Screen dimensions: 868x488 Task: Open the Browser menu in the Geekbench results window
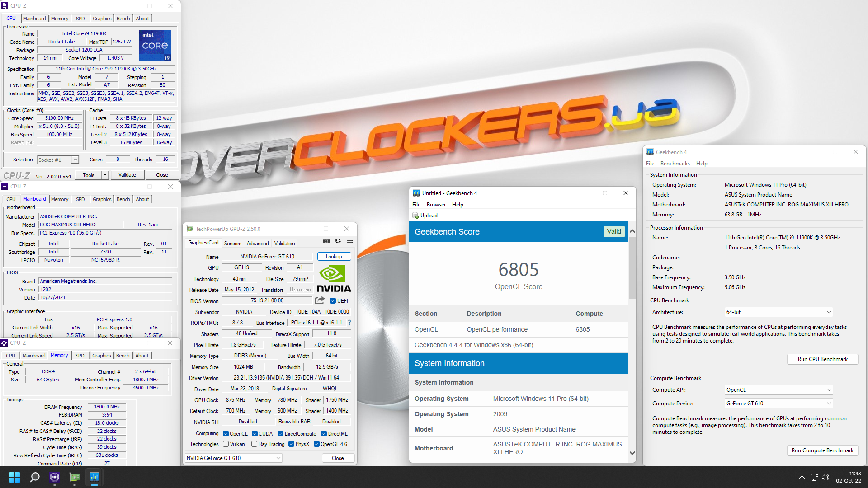(436, 205)
